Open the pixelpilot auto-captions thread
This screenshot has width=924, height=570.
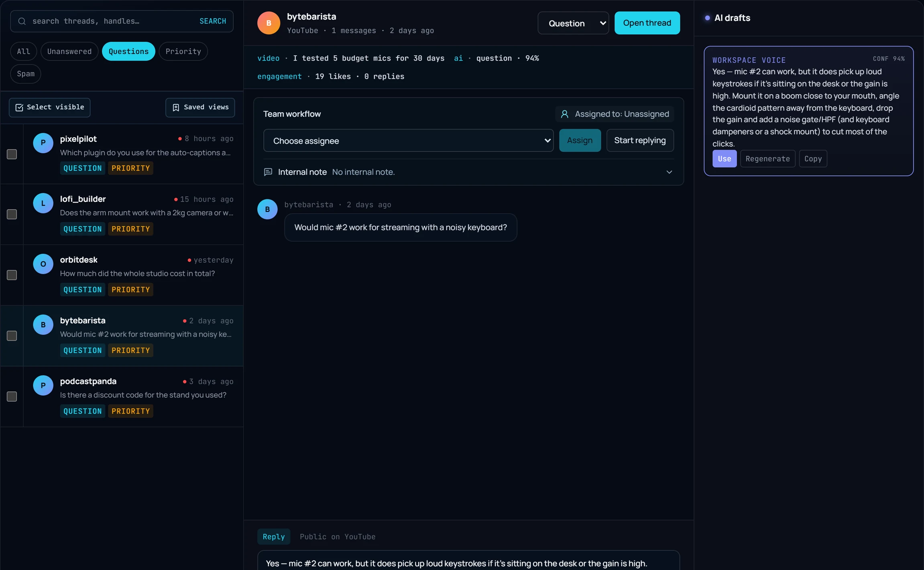[132, 154]
